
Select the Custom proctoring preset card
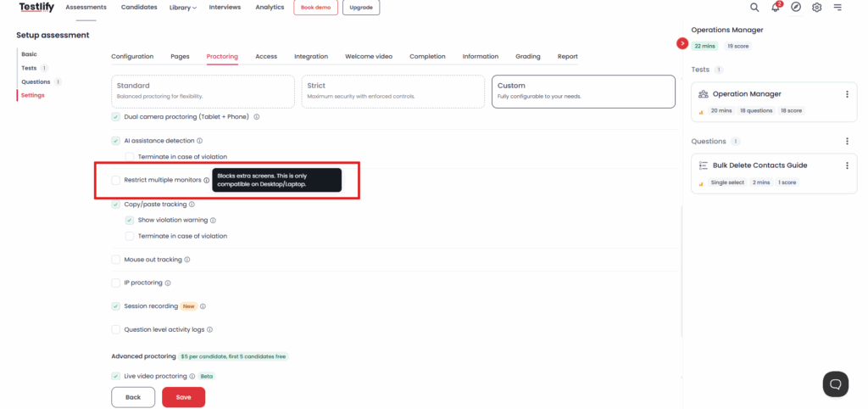583,92
